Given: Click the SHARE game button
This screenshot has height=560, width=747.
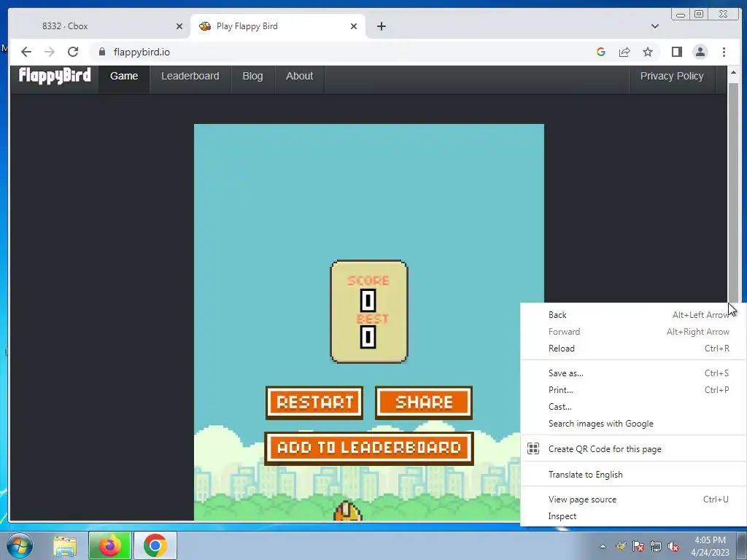Looking at the screenshot, I should pyautogui.click(x=424, y=402).
